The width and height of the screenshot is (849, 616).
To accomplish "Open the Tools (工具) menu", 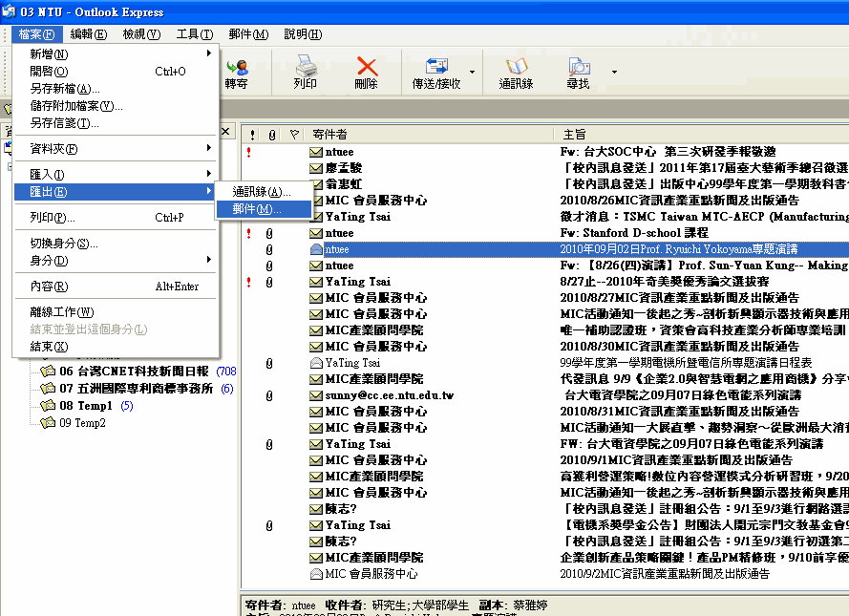I will click(x=195, y=34).
